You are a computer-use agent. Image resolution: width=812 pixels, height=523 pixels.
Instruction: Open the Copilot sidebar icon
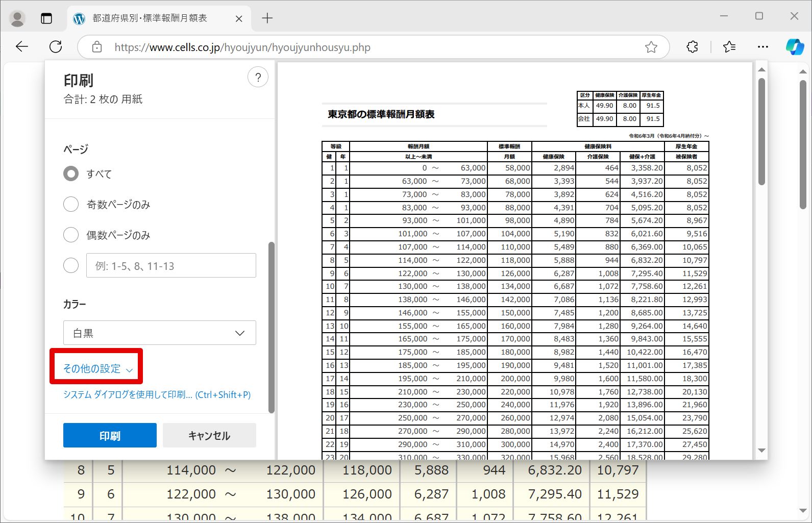(x=794, y=47)
